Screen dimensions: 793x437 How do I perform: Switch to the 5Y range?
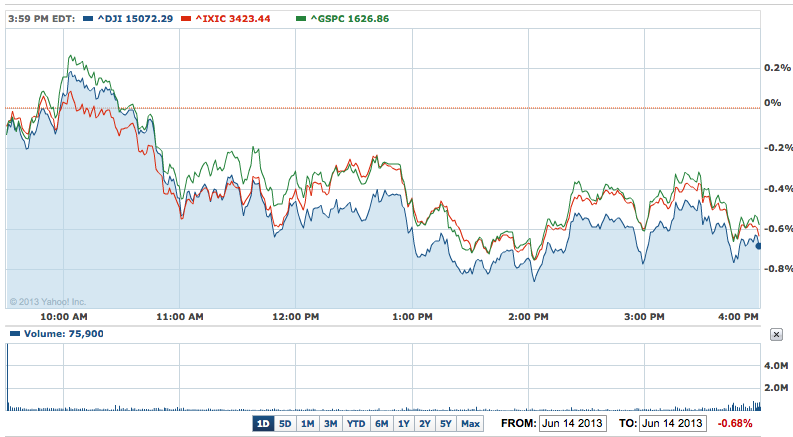446,423
